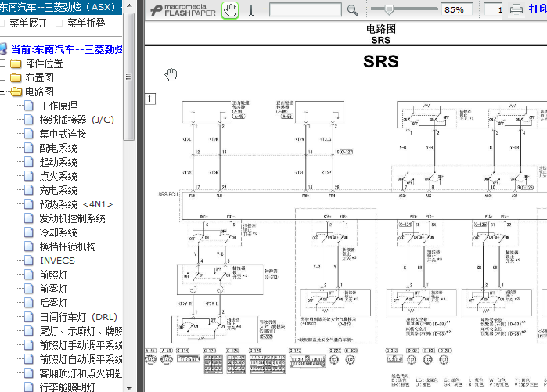Click the search text input field
The height and width of the screenshot is (392, 547).
305,9
